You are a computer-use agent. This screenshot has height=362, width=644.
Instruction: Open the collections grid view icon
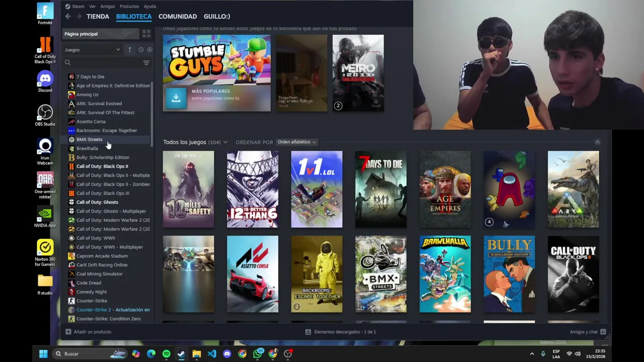point(146,34)
